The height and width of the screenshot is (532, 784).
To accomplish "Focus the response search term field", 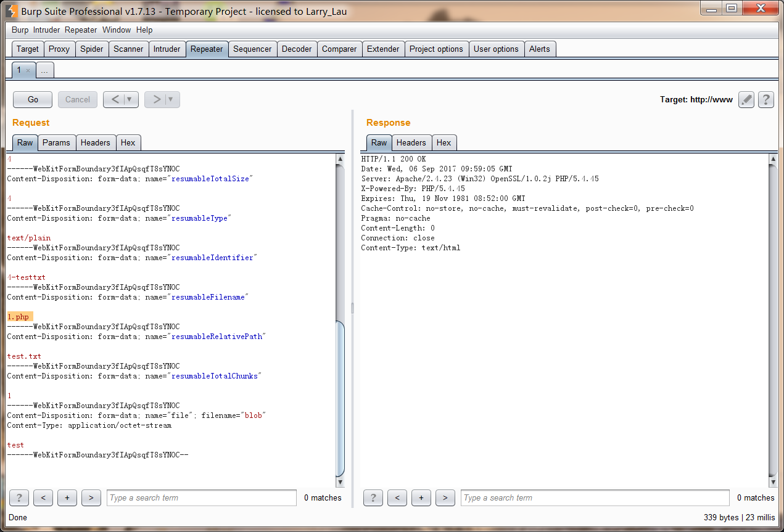I will pyautogui.click(x=595, y=498).
